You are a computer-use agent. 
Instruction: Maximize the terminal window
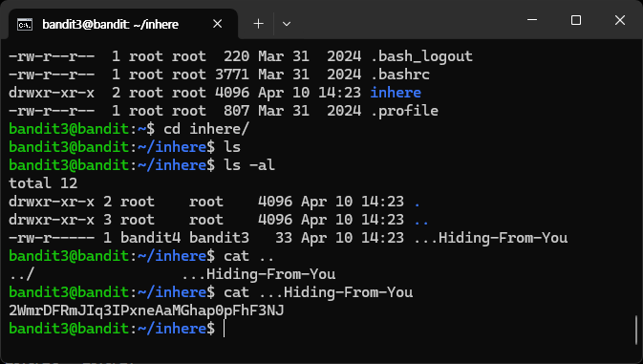tap(576, 20)
